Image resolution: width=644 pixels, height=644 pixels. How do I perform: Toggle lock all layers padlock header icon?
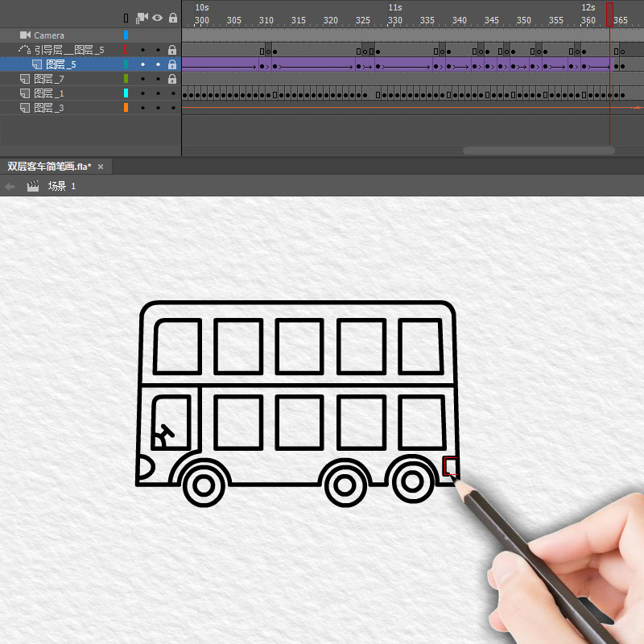[x=173, y=18]
